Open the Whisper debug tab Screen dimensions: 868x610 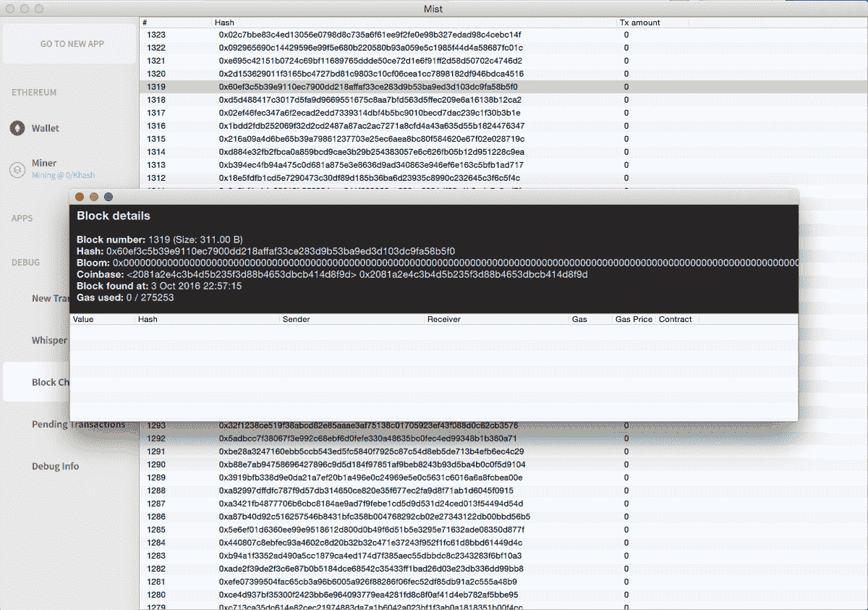(49, 340)
